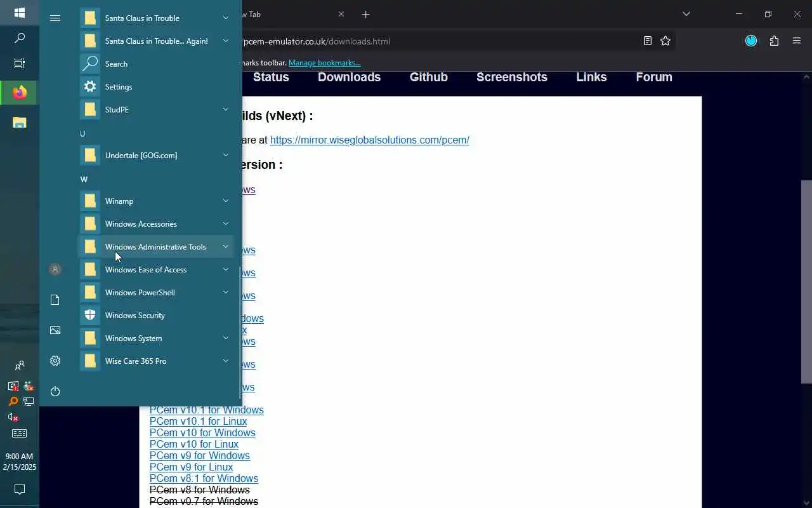This screenshot has height=508, width=812.
Task: Open the notification action center
Action: (20, 490)
